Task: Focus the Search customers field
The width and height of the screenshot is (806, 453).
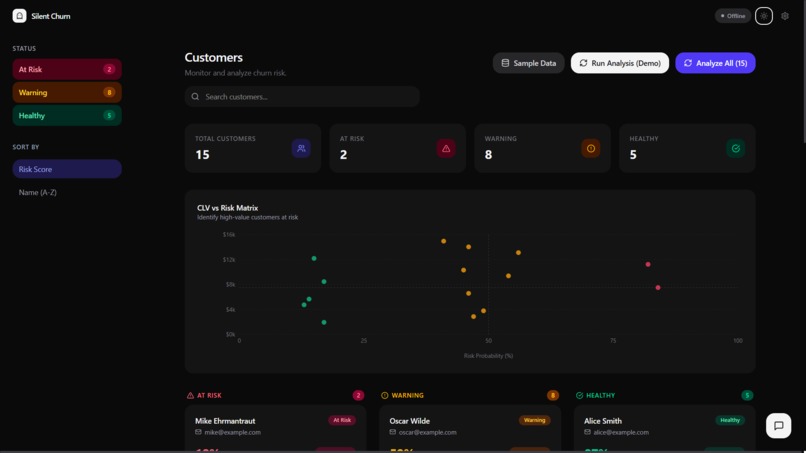Action: tap(302, 97)
